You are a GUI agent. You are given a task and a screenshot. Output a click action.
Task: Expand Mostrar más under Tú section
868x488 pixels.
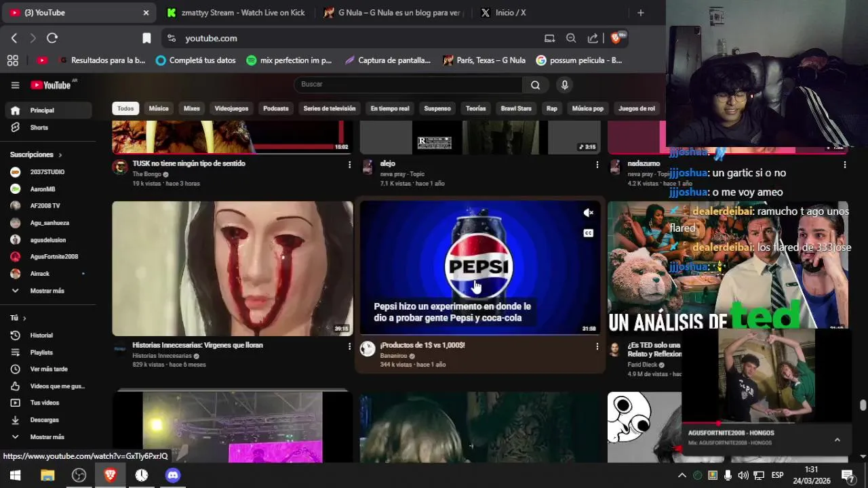tap(46, 437)
